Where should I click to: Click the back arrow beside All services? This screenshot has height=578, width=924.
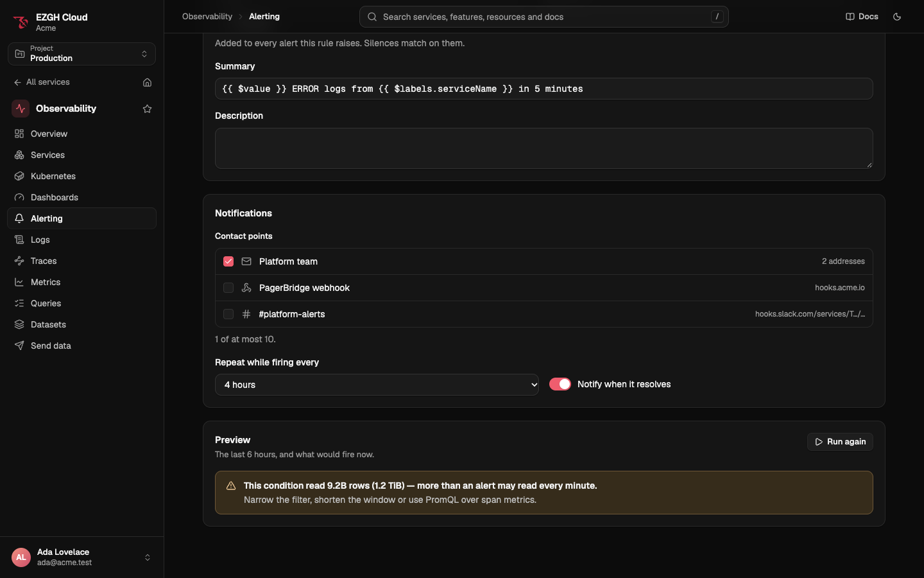pyautogui.click(x=17, y=82)
